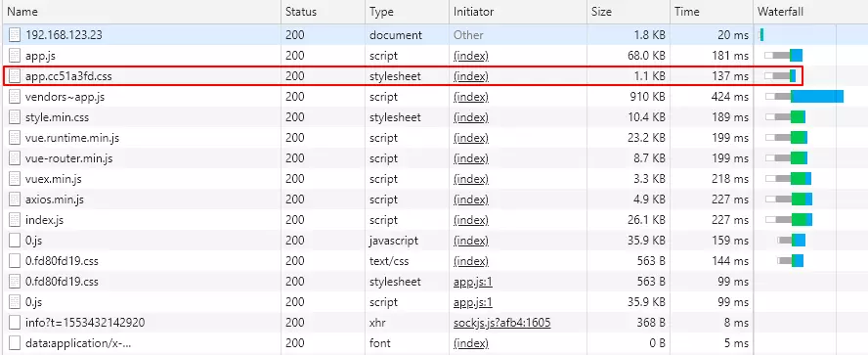Click waterfall bar for index.js
The width and height of the screenshot is (868, 355).
(x=788, y=220)
